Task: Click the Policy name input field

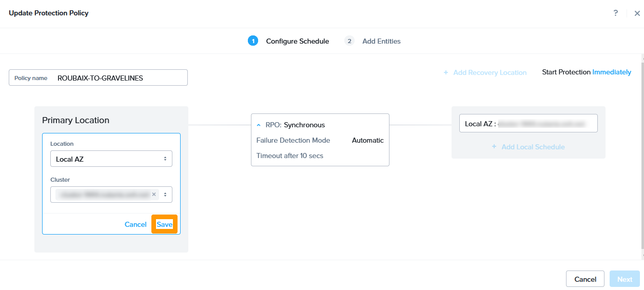Action: (x=121, y=78)
